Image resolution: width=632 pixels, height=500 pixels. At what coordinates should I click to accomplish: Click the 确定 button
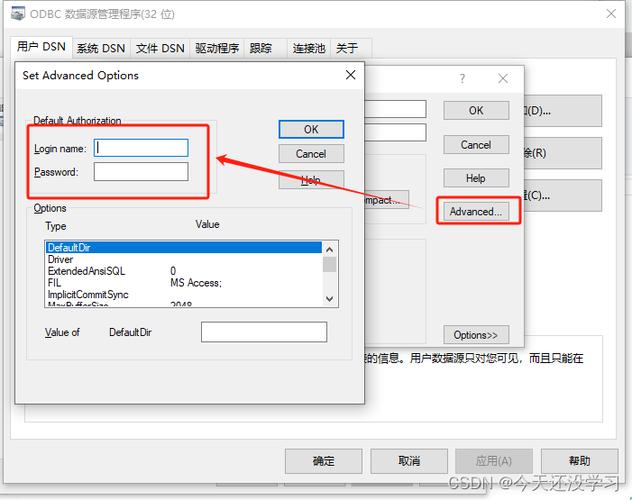click(x=324, y=461)
